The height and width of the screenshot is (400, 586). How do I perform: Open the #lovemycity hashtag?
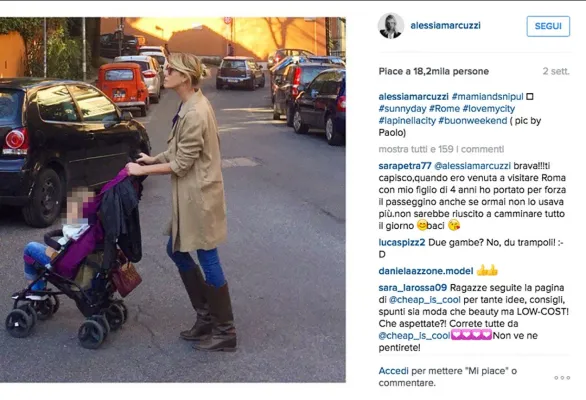[488, 108]
